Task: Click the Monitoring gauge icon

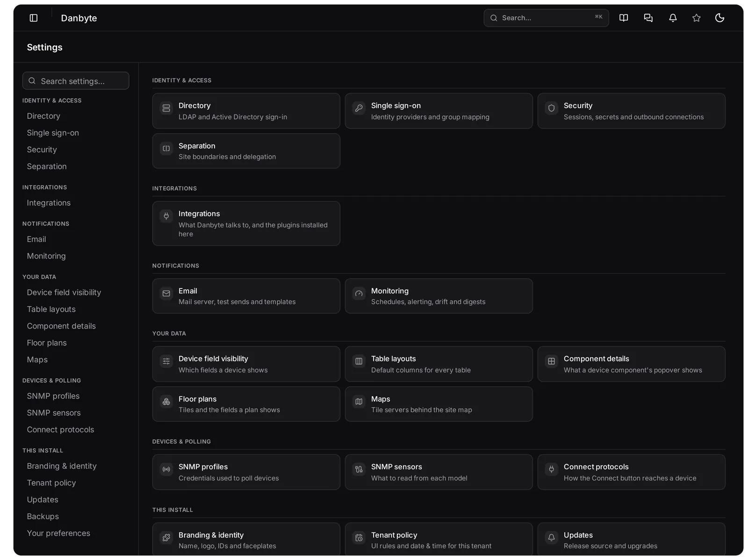Action: click(x=359, y=294)
